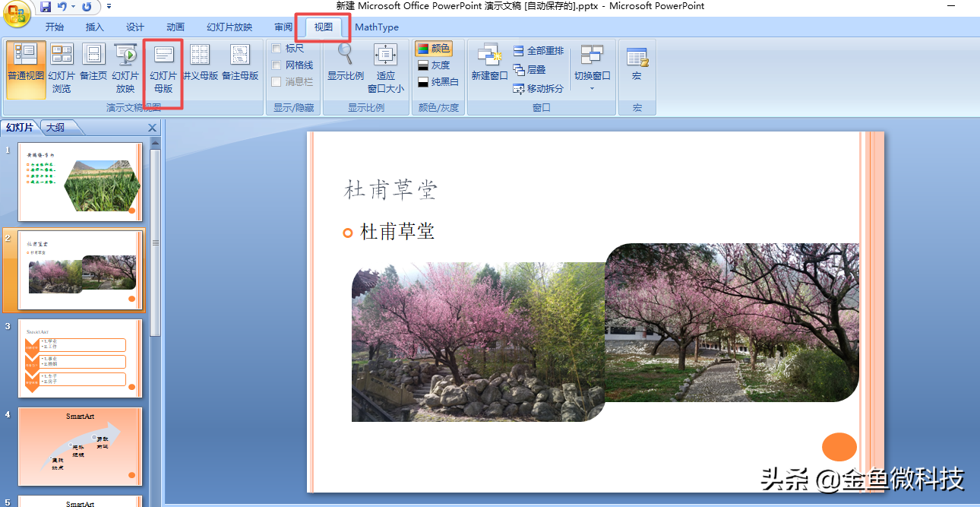Enable the 标尺 ruler checkbox
The width and height of the screenshot is (980, 507).
click(277, 49)
